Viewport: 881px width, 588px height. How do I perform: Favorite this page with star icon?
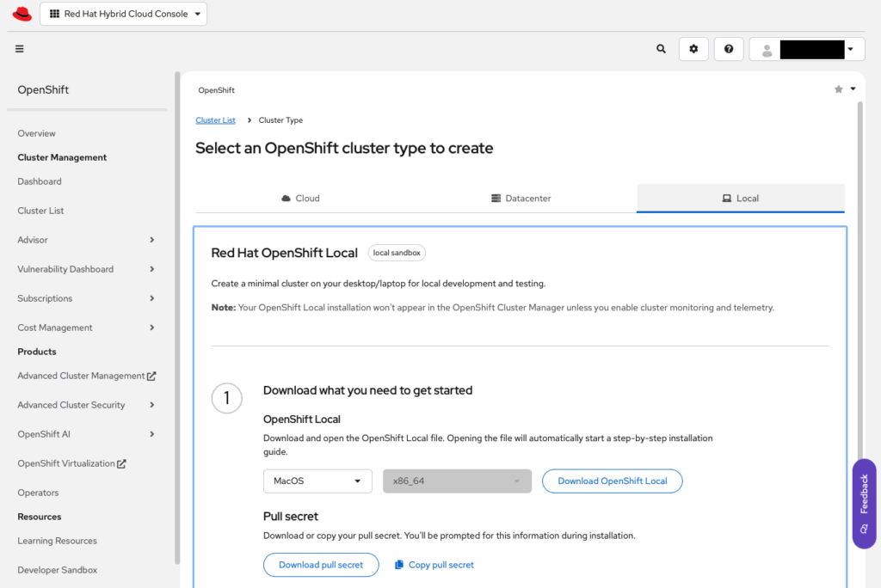click(x=838, y=89)
